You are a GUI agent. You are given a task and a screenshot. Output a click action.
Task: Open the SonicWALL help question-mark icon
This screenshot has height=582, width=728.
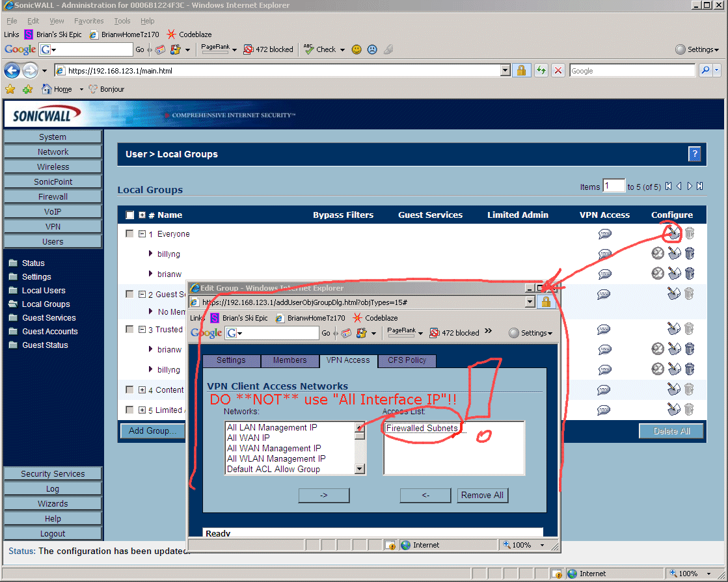694,153
